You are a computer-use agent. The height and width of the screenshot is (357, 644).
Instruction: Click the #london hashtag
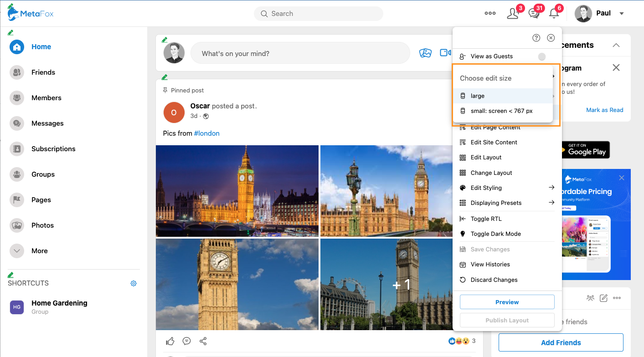[x=207, y=133]
